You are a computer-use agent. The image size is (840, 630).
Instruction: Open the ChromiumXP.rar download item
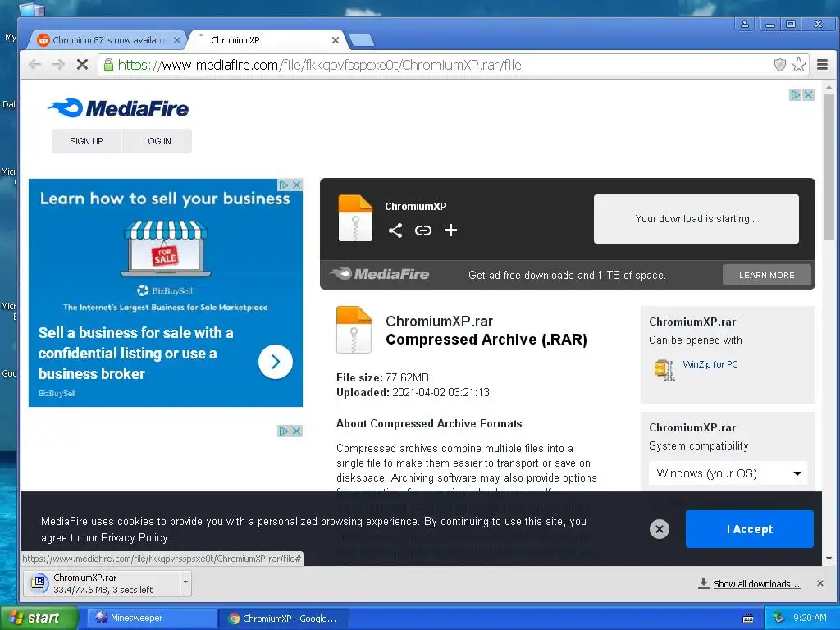pos(102,583)
